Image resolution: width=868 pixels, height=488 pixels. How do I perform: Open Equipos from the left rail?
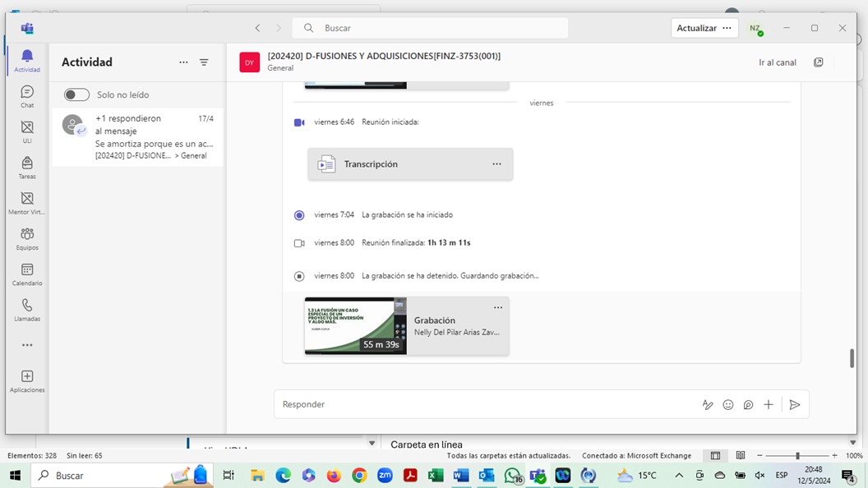(x=27, y=238)
